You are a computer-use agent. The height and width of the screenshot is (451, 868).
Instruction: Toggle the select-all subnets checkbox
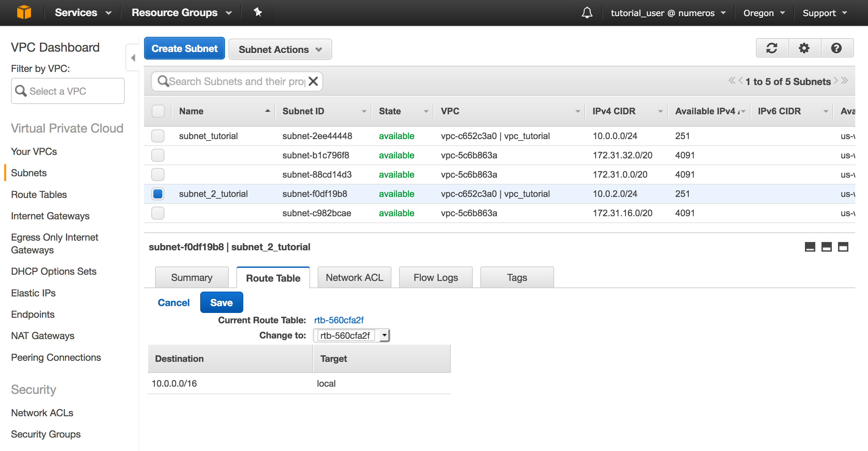(x=158, y=111)
